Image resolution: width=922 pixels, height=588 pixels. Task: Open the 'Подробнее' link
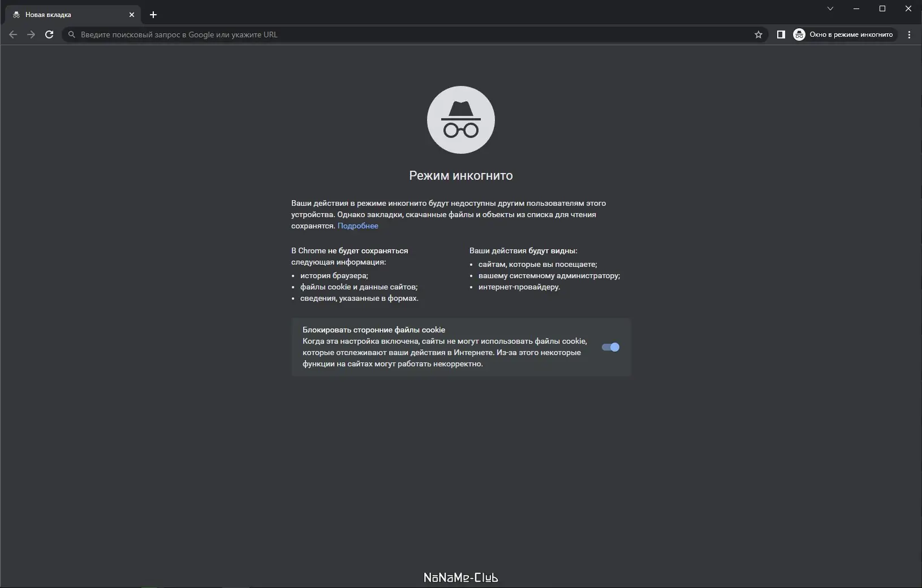click(358, 226)
